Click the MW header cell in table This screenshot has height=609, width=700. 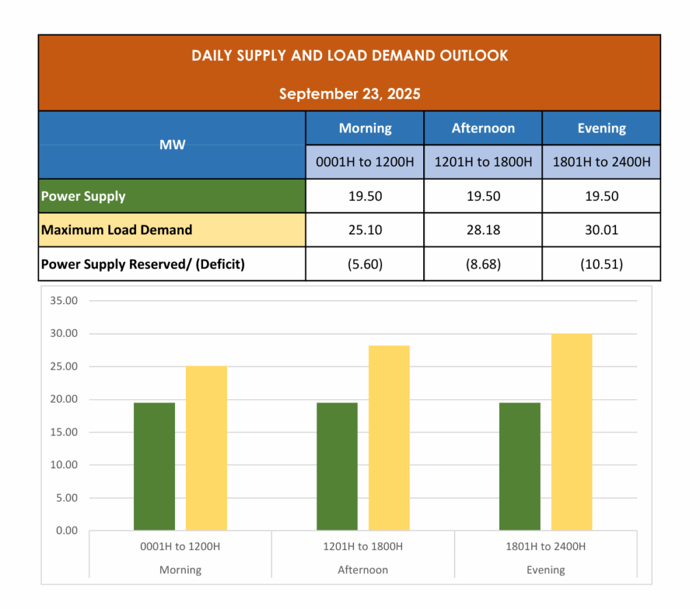click(x=172, y=145)
